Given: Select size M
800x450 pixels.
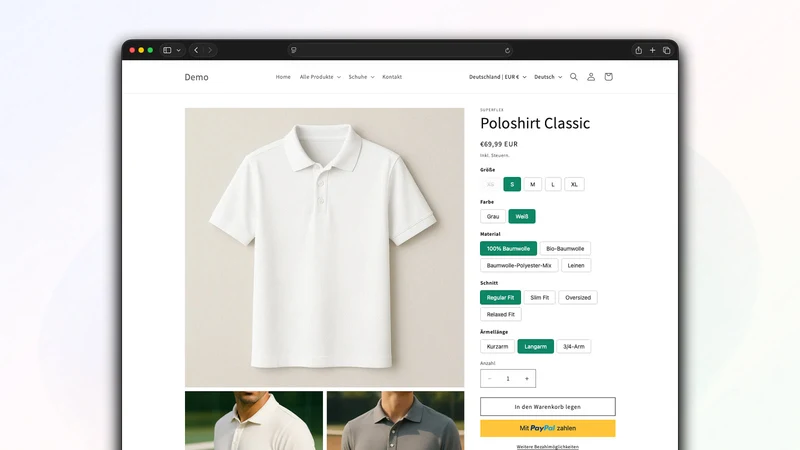Looking at the screenshot, I should coord(533,184).
